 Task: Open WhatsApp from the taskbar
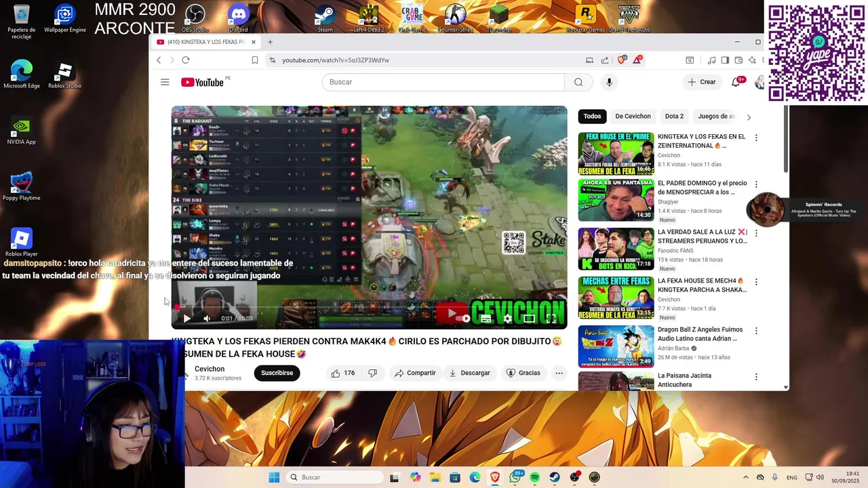[515, 477]
